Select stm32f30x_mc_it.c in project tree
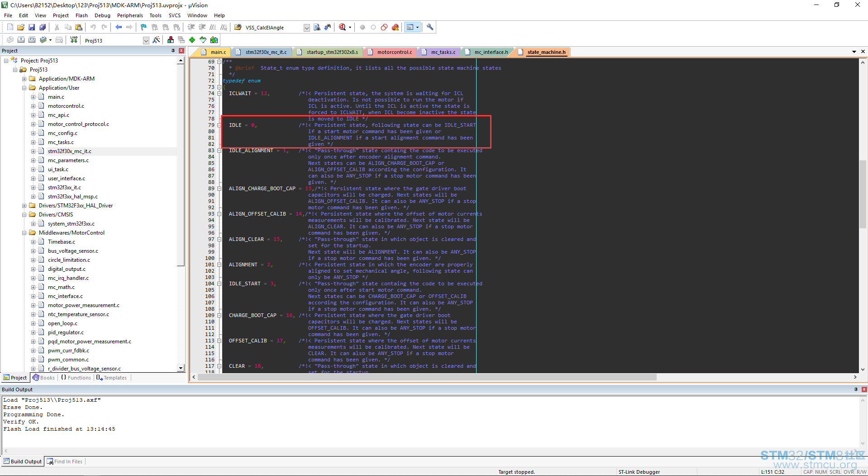Viewport: 868px width, 476px height. tap(70, 151)
